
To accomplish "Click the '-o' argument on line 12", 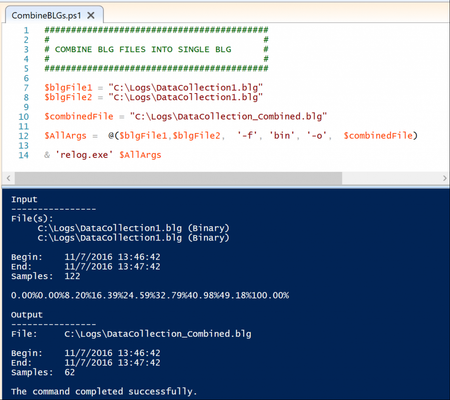I will coord(317,136).
